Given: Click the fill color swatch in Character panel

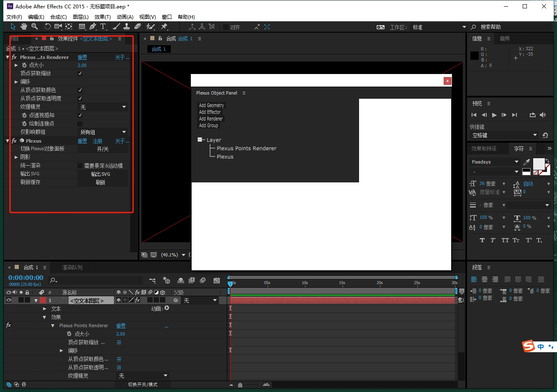Looking at the screenshot, I should coord(539,164).
